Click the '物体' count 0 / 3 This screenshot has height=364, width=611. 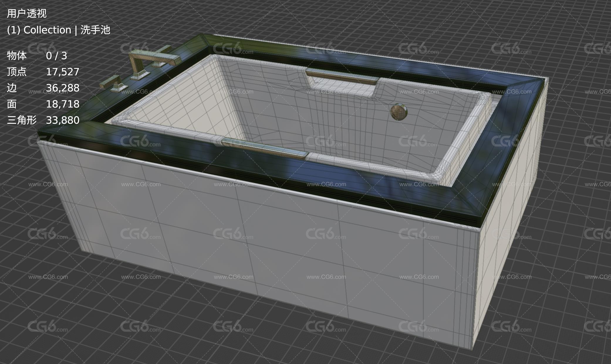56,56
